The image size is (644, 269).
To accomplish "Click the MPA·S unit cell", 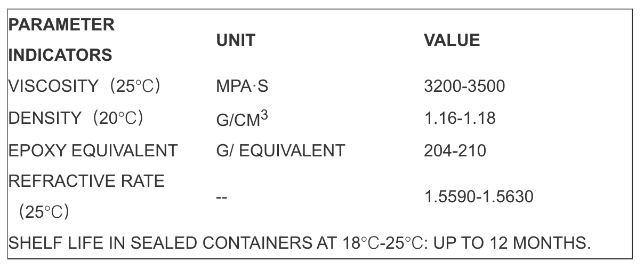I will point(242,87).
